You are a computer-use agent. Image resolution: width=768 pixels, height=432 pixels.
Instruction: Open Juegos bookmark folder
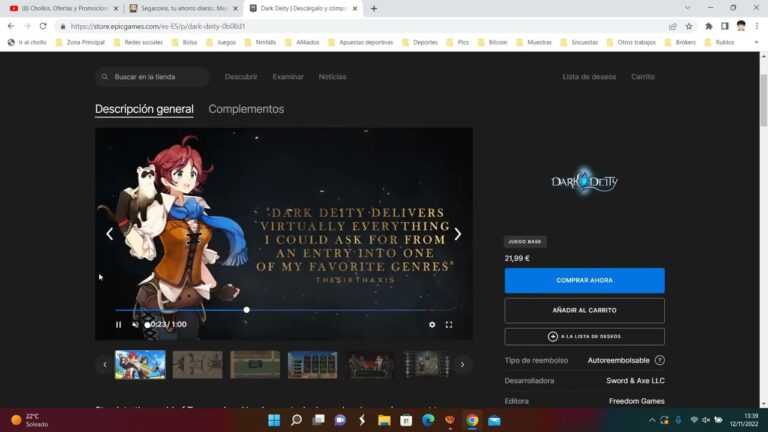tap(221, 42)
